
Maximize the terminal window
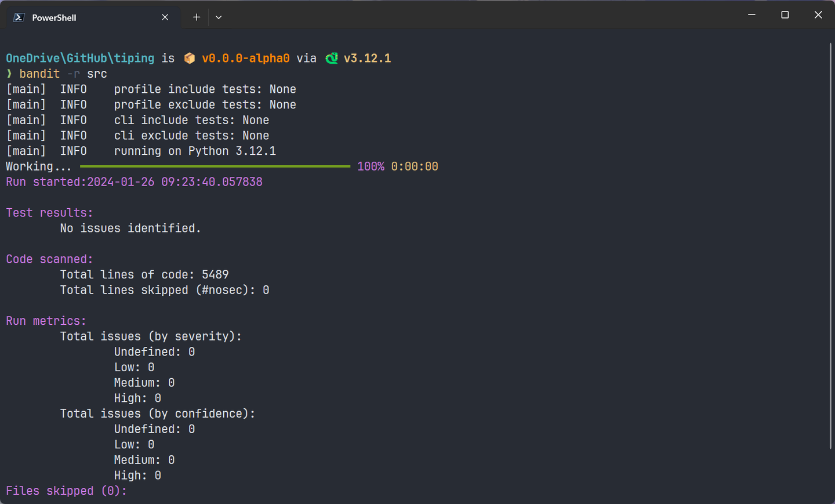[x=785, y=14]
